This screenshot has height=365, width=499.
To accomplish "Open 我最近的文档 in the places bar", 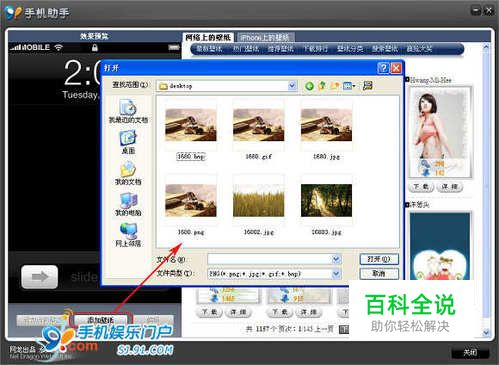I will pos(128,112).
